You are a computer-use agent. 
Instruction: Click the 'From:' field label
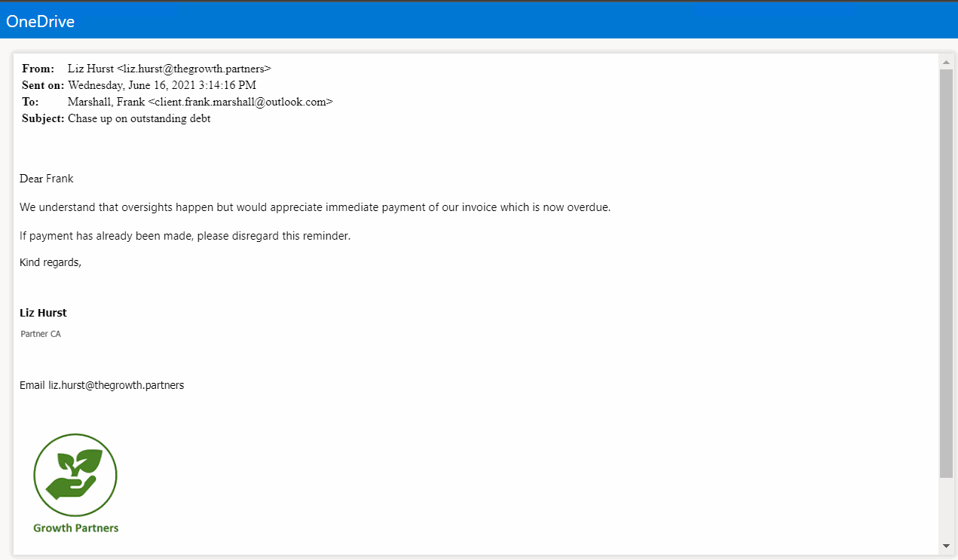click(38, 69)
